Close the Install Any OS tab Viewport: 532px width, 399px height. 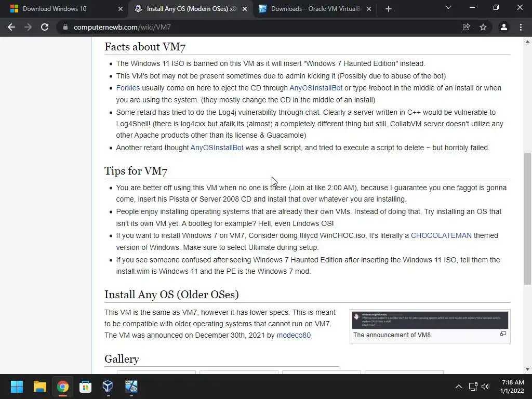click(x=245, y=9)
